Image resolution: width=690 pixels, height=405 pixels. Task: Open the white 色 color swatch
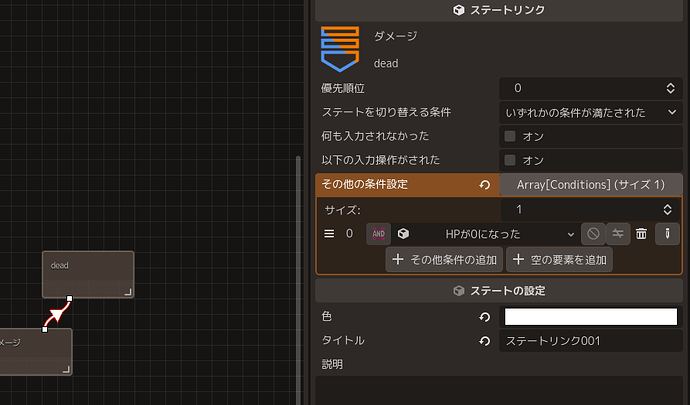tap(591, 317)
